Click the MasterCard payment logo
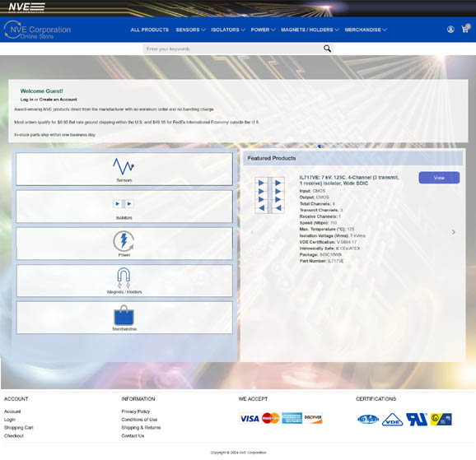 270,418
